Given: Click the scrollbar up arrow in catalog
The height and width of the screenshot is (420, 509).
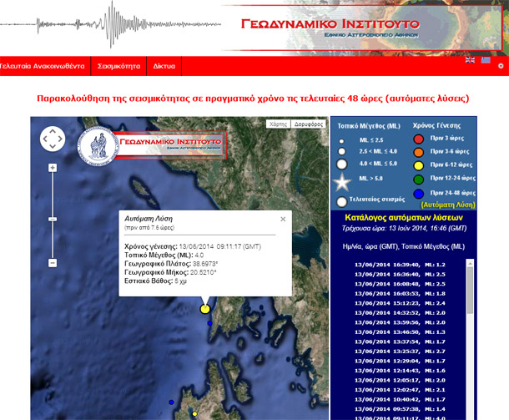Looking at the screenshot, I should pos(470,263).
